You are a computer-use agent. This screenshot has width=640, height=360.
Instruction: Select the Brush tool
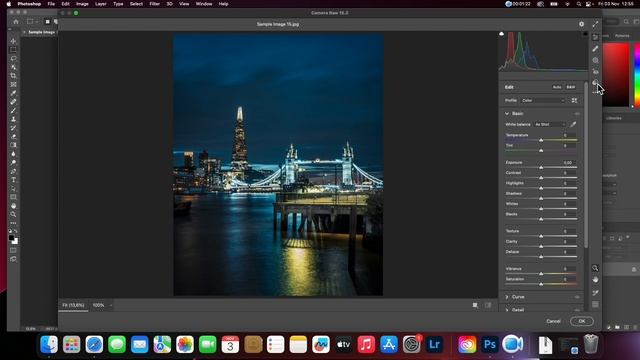pos(13,111)
